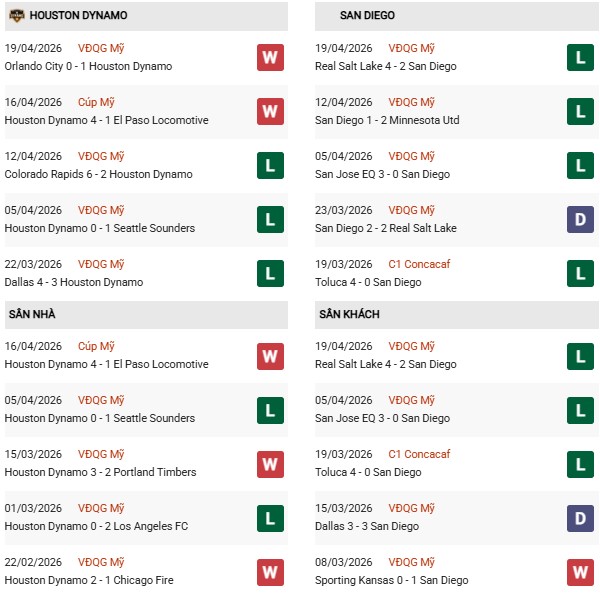Select the SÂN KHÁCH section header
This screenshot has height=595, width=600.
[x=349, y=314]
